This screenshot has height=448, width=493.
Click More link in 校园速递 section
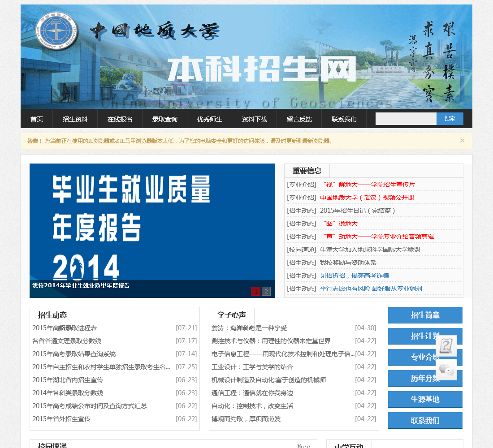point(303,446)
